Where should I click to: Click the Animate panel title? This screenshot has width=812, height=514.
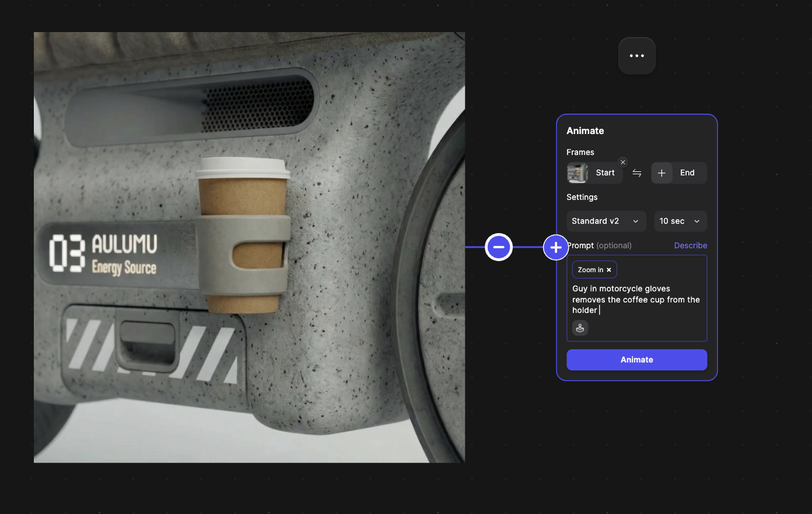[x=585, y=131]
